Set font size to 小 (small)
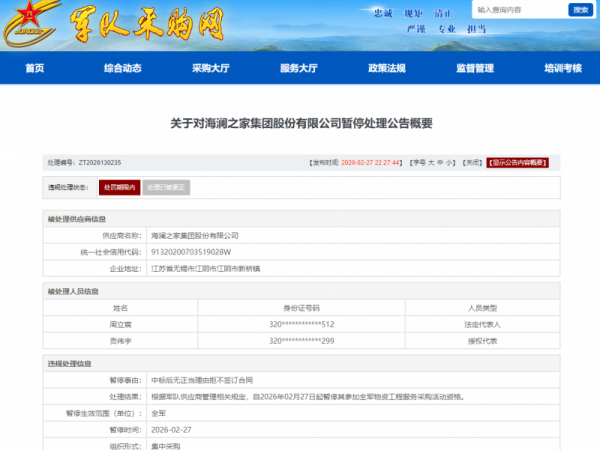 [x=450, y=162]
